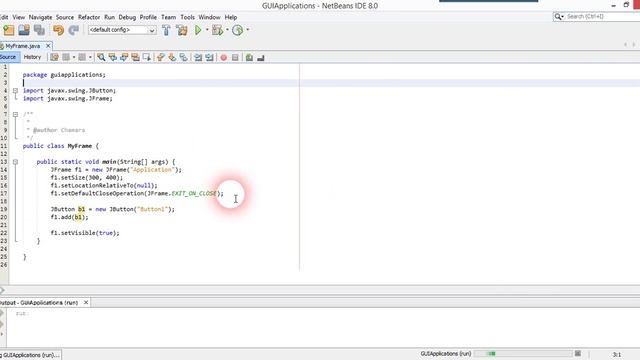The height and width of the screenshot is (360, 640).
Task: Toggle Rectangular Selection icon
Action: pyautogui.click(x=147, y=58)
